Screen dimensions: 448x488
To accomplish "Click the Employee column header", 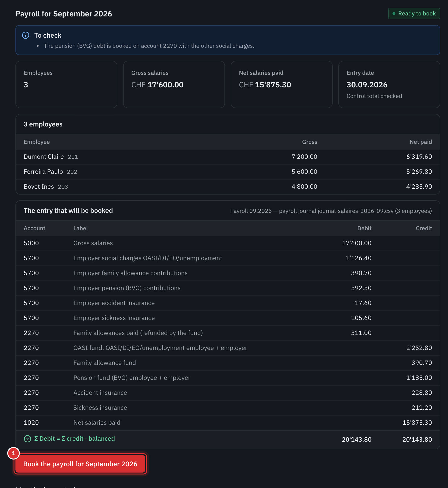I will (x=37, y=142).
